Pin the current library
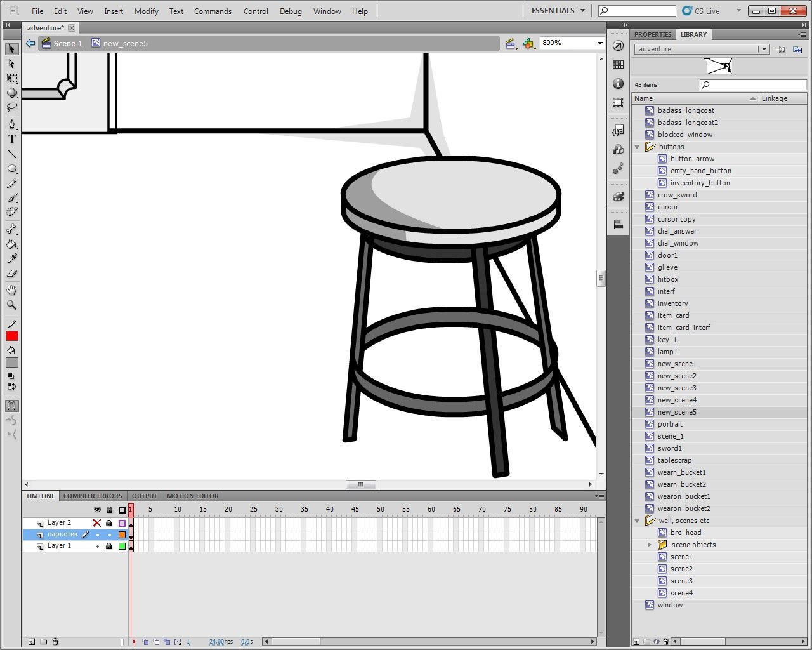Image resolution: width=812 pixels, height=650 pixels. [781, 49]
